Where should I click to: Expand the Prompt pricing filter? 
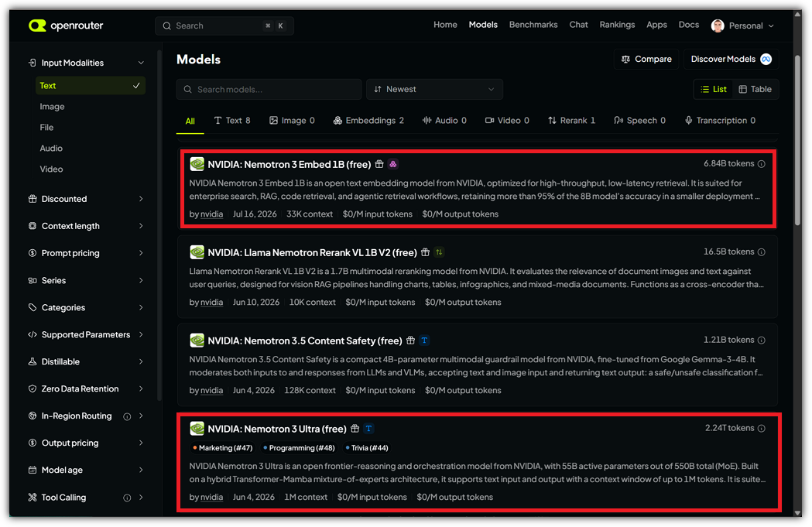tap(141, 253)
